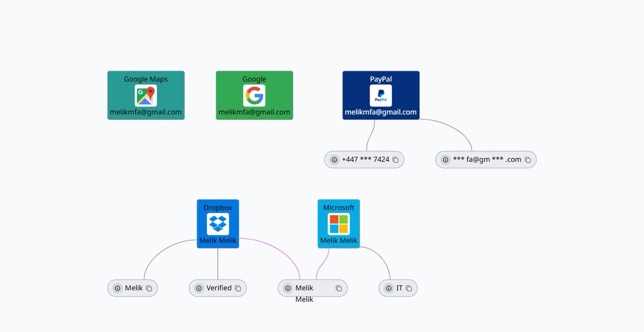Copy the Melik Melik pill node value
Viewport: 644px width, 332px height.
[339, 288]
